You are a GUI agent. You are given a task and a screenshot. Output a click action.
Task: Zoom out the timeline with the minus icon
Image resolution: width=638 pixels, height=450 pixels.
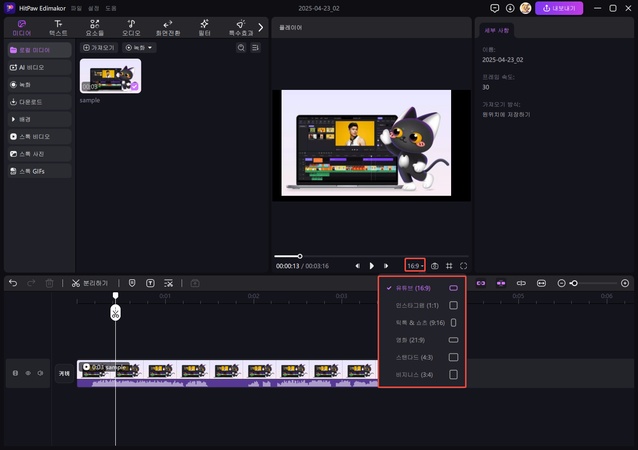coord(561,283)
